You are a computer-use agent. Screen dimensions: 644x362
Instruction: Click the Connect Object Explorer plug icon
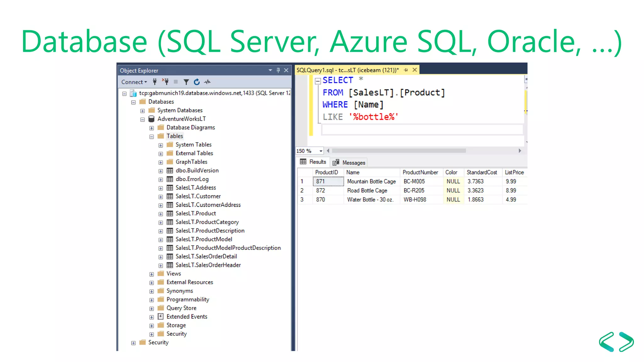(x=155, y=82)
